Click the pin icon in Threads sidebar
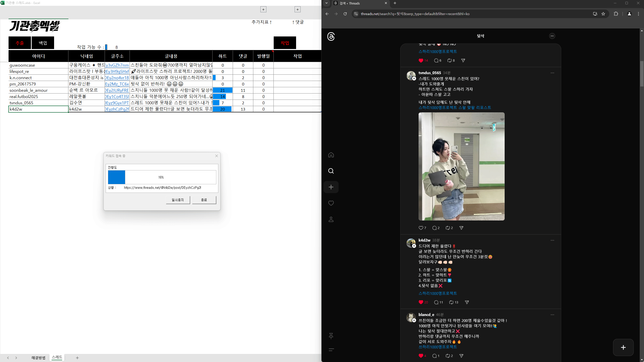This screenshot has width=644, height=362. [x=331, y=336]
